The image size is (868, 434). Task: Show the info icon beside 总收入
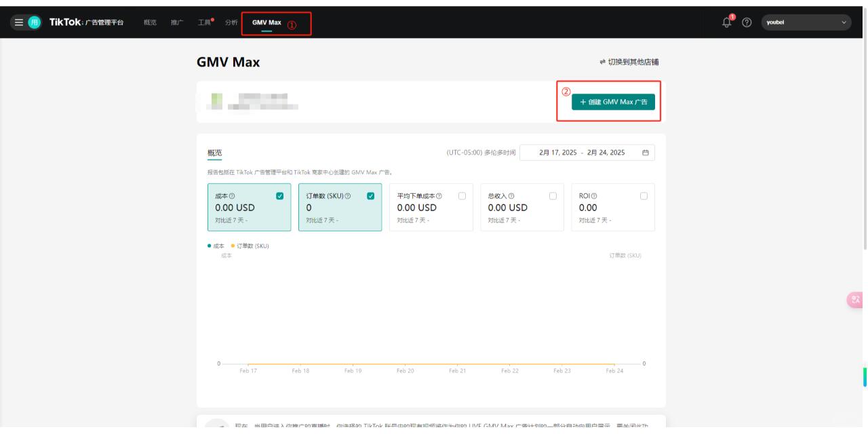[512, 196]
